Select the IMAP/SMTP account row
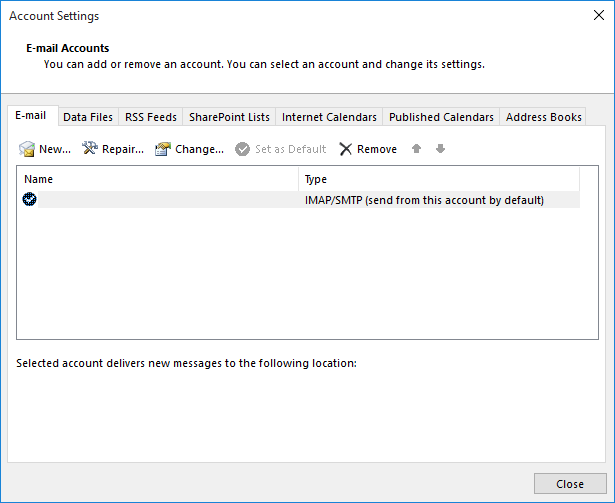615x503 pixels. click(x=300, y=200)
